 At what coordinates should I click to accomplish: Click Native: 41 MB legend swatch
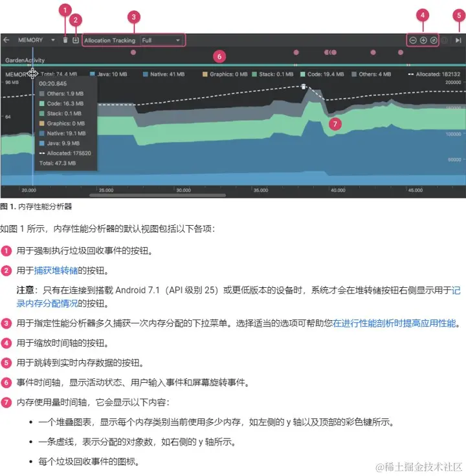click(x=146, y=74)
